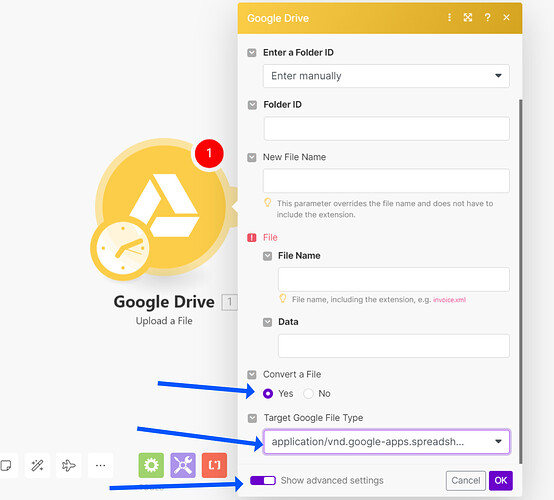This screenshot has height=500, width=554.
Task: Open the three-dot menu in Google Drive header
Action: point(449,17)
